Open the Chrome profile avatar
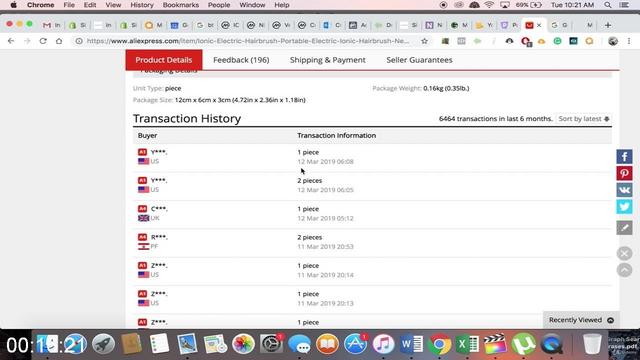Screen dimensions: 640x360 click(x=613, y=41)
